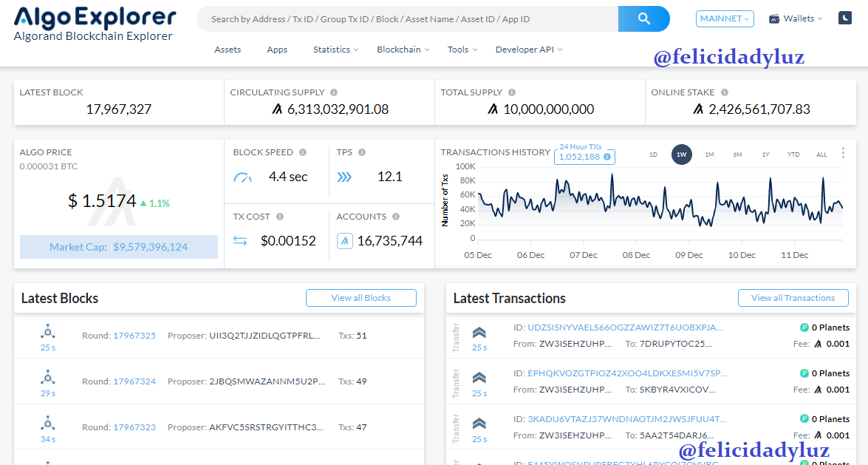Click View all Transactions button

(793, 298)
